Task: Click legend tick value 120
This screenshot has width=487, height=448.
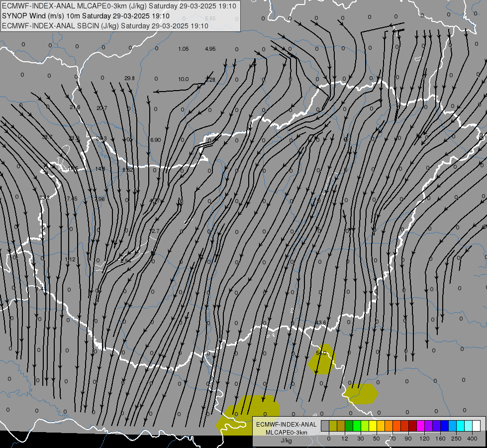Action: point(424,439)
